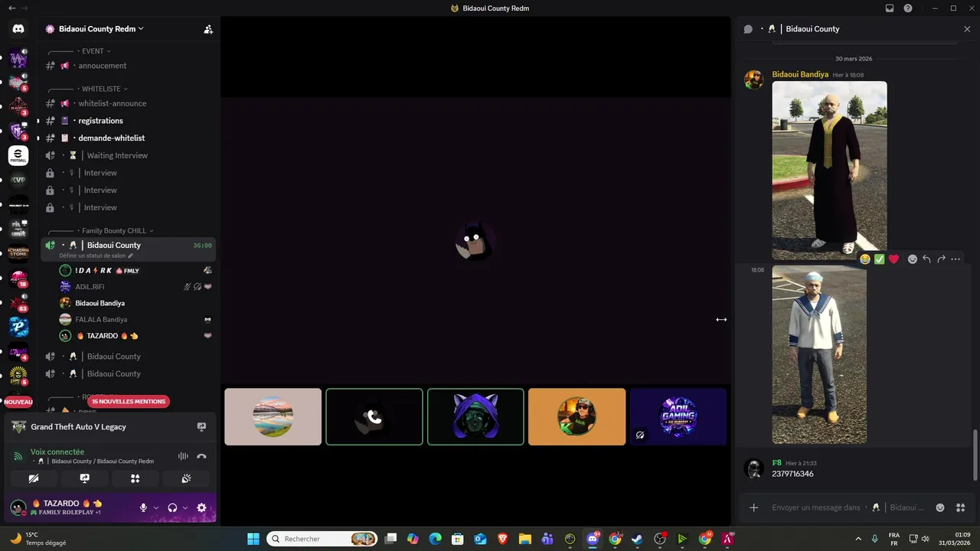This screenshot has height=551, width=980.
Task: Click the chat panel scrollbar
Action: pos(975,455)
